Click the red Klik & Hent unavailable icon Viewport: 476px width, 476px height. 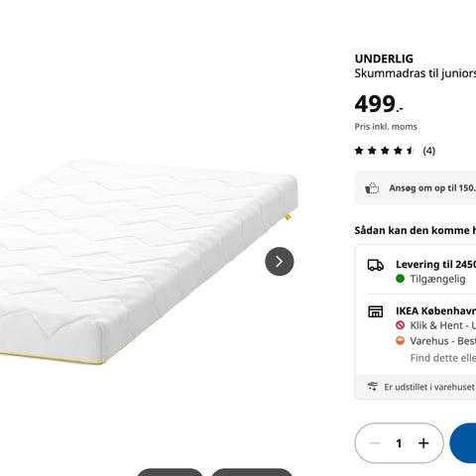400,325
